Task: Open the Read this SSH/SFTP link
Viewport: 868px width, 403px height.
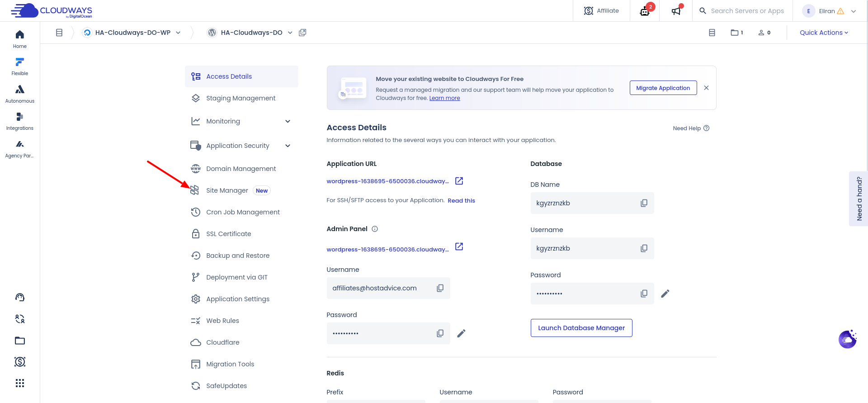Action: [461, 201]
